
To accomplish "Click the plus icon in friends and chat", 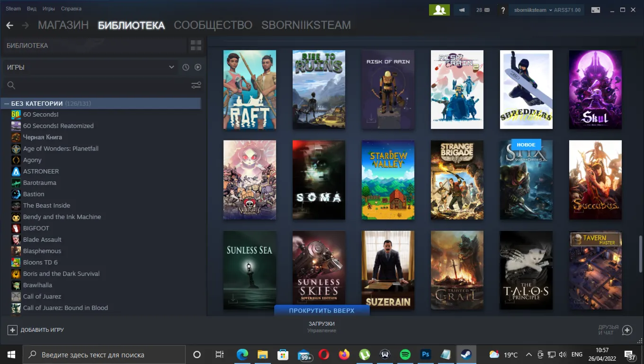I will coord(627,330).
